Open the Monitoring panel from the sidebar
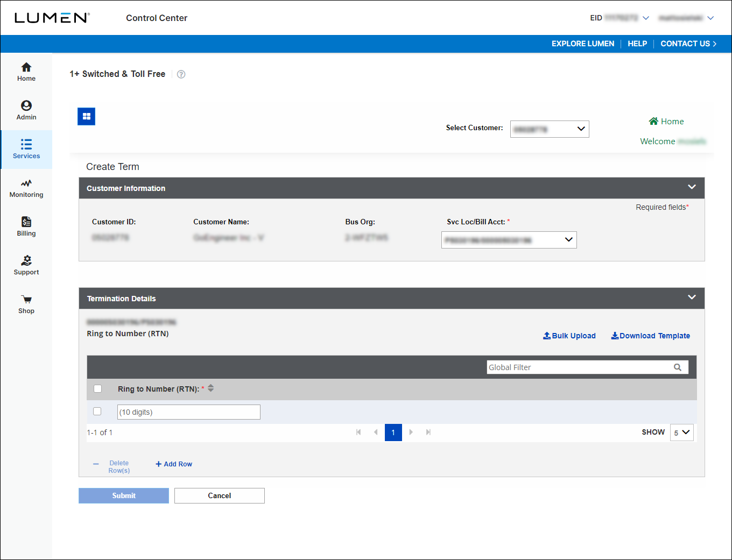The image size is (732, 560). [x=26, y=188]
